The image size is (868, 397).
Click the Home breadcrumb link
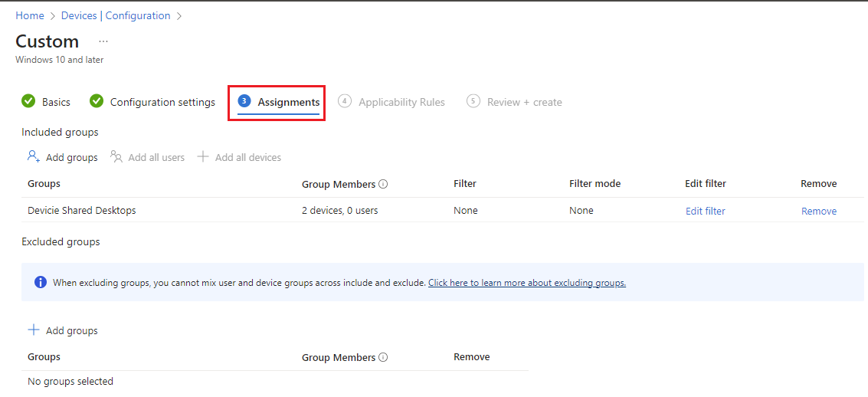point(30,15)
